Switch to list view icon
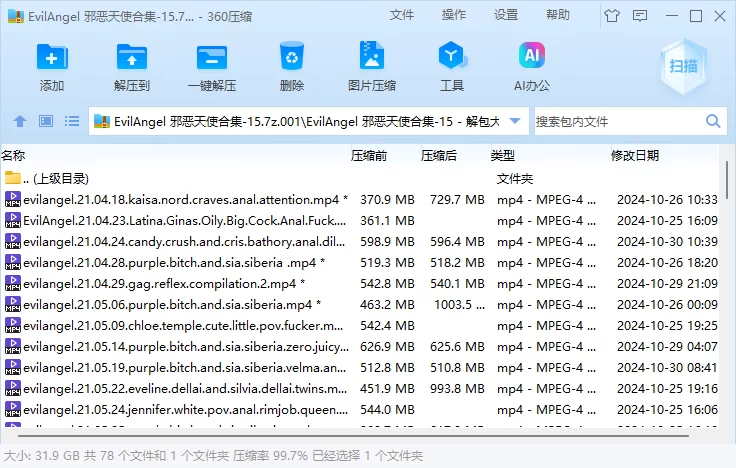Screen dimensions: 736x468 click(x=72, y=121)
